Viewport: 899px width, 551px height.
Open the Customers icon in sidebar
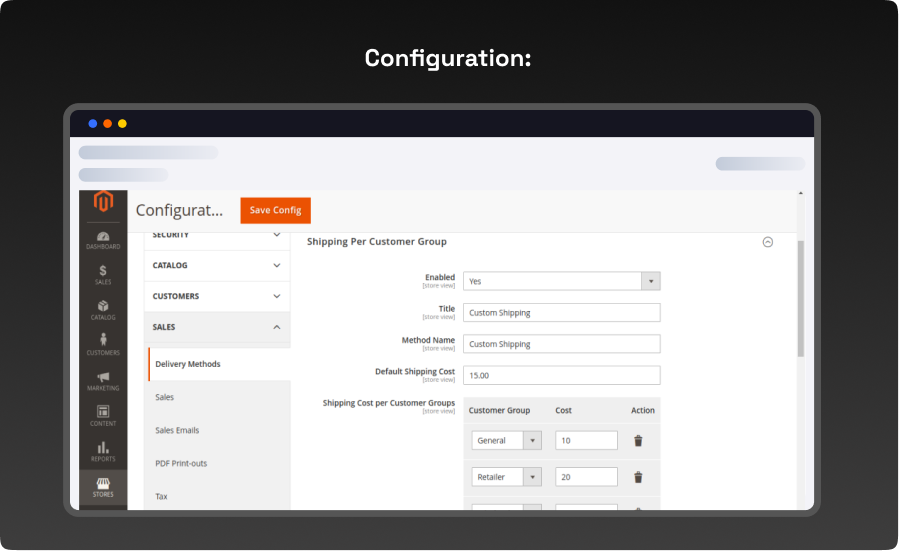pyautogui.click(x=103, y=345)
